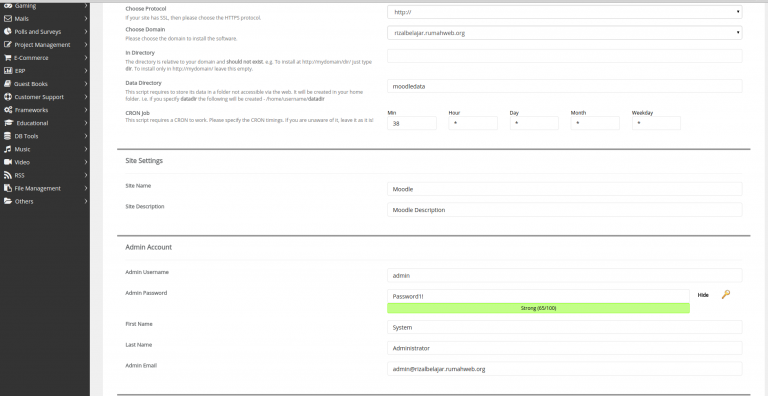This screenshot has height=396, width=768.
Task: Click the CRON Hour field
Action: click(473, 124)
